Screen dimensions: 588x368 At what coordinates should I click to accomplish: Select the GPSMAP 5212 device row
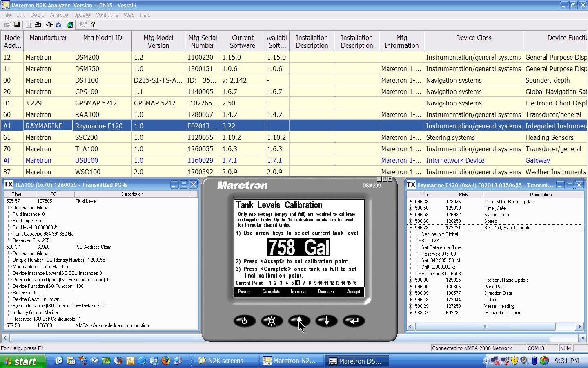point(294,103)
